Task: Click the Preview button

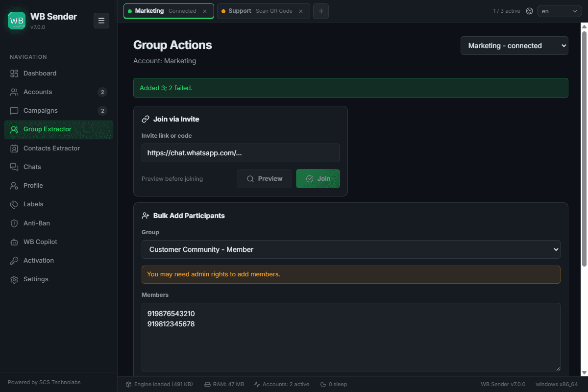Action: [x=264, y=179]
